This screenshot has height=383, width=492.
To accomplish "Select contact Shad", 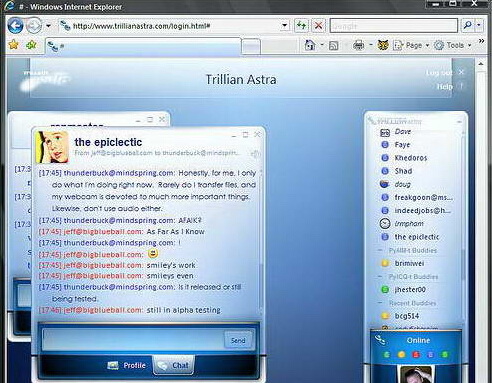I will point(403,171).
